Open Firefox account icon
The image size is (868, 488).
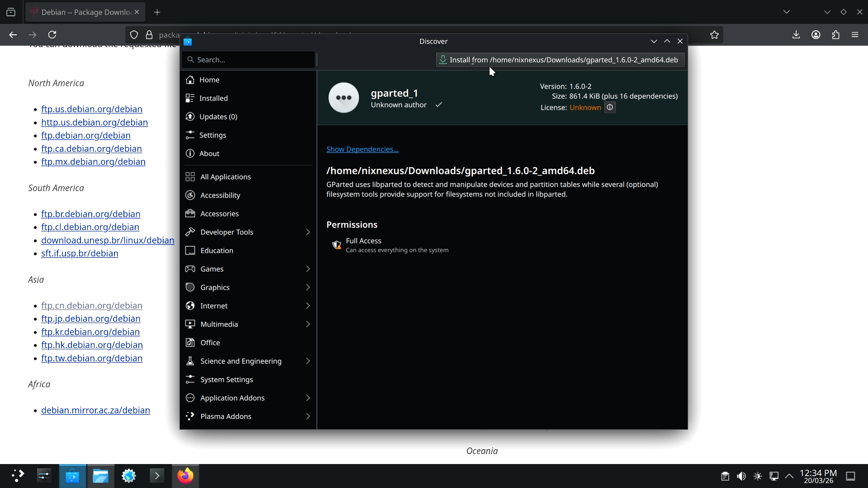tap(816, 35)
